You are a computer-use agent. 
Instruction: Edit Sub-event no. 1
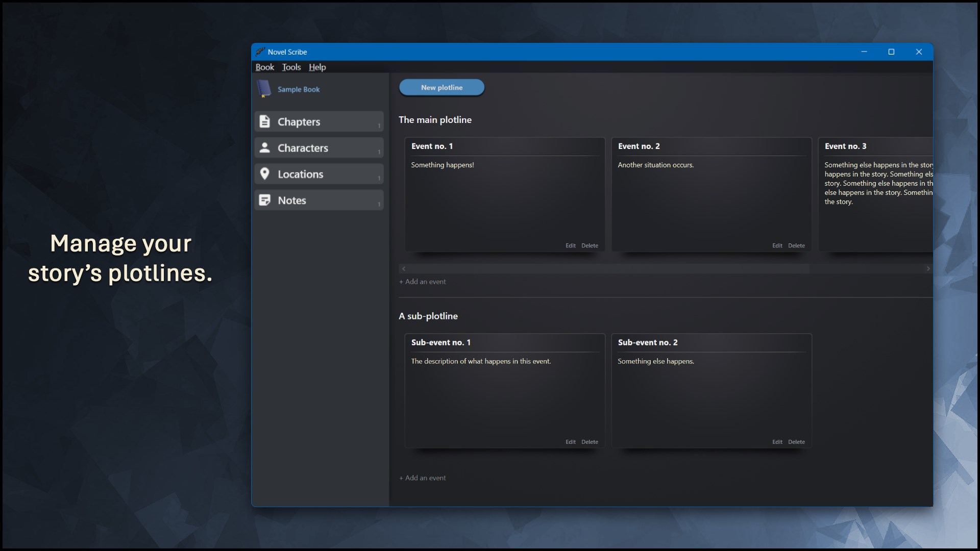pyautogui.click(x=570, y=442)
